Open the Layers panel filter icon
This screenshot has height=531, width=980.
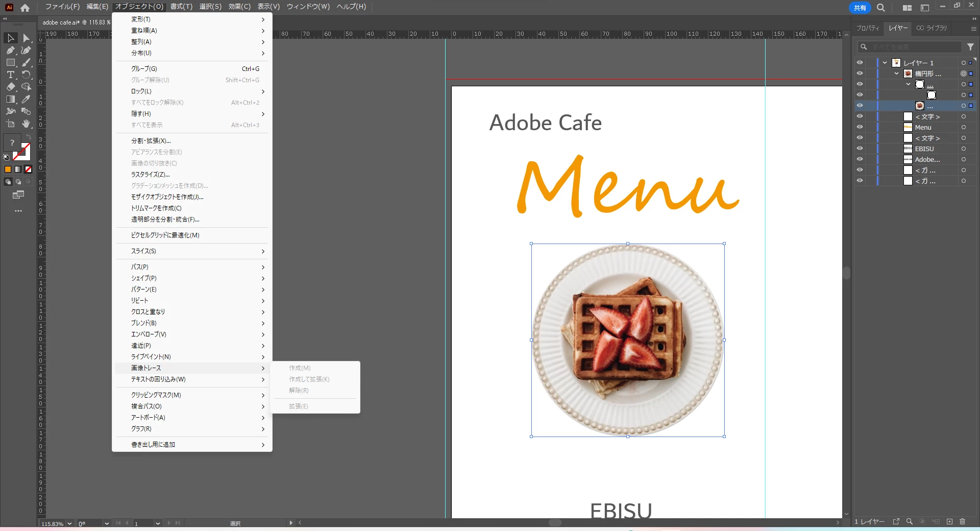pos(971,47)
